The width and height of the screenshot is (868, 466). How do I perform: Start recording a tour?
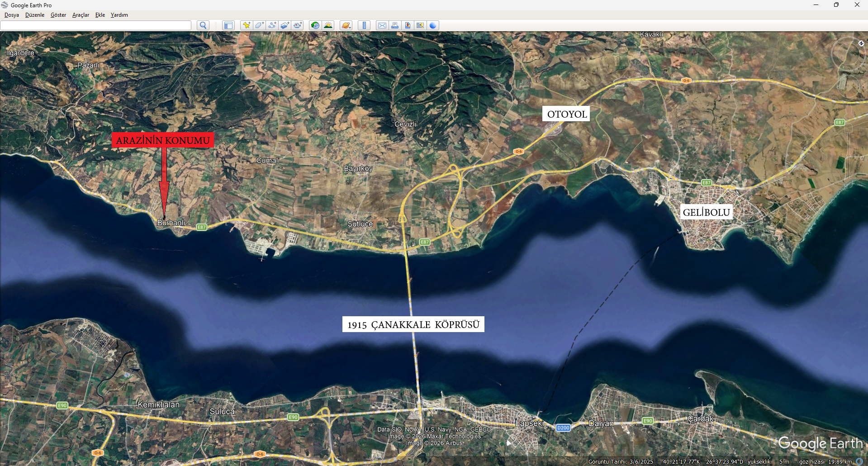(297, 25)
